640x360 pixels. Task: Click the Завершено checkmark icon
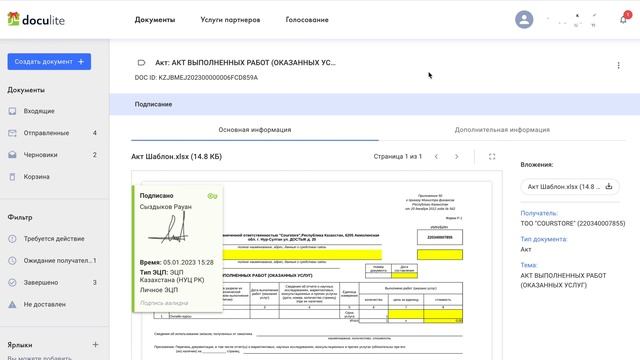12,282
